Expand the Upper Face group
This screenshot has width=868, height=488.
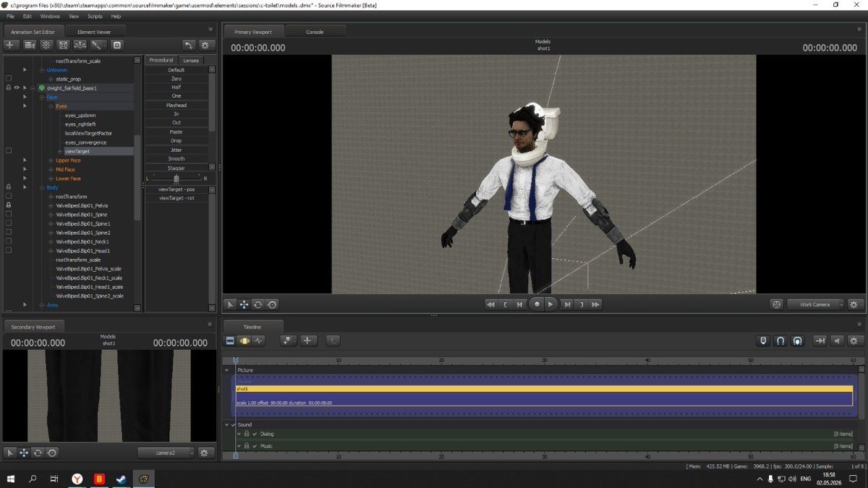coord(52,160)
